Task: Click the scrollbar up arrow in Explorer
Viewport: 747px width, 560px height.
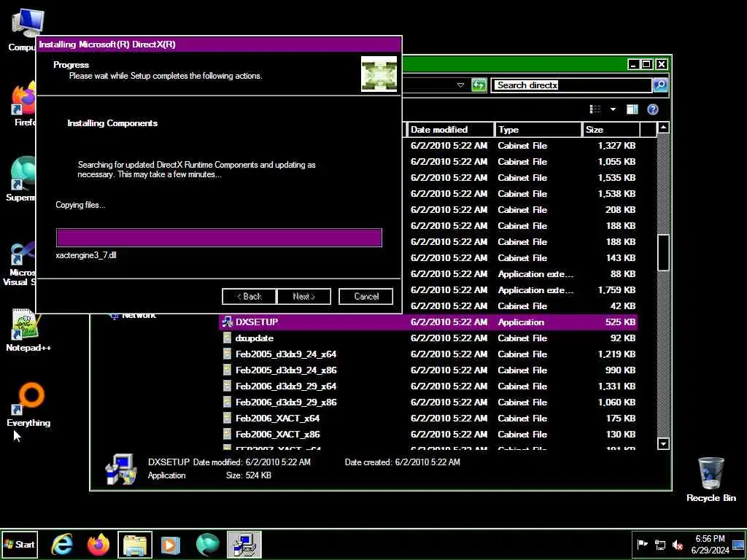Action: (664, 128)
